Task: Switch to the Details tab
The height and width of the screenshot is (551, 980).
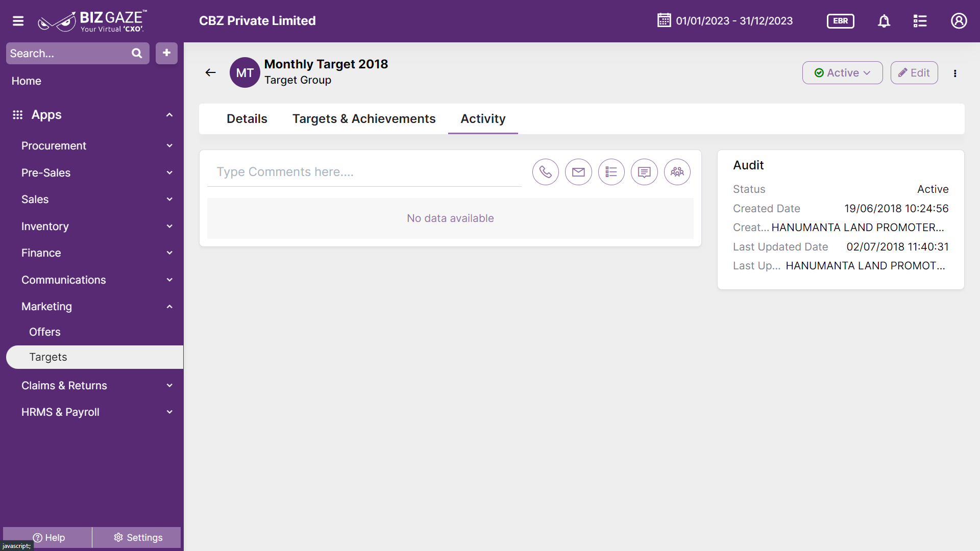Action: coord(247,119)
